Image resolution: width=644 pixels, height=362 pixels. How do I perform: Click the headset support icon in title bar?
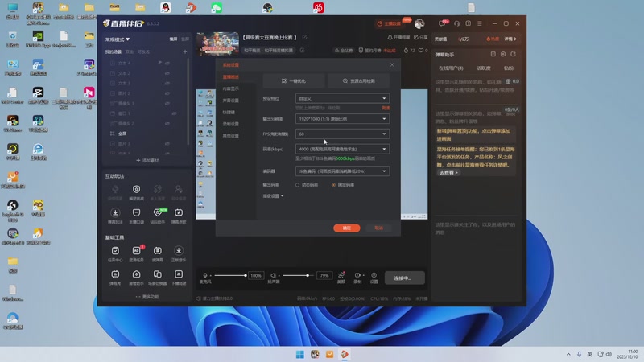(456, 23)
